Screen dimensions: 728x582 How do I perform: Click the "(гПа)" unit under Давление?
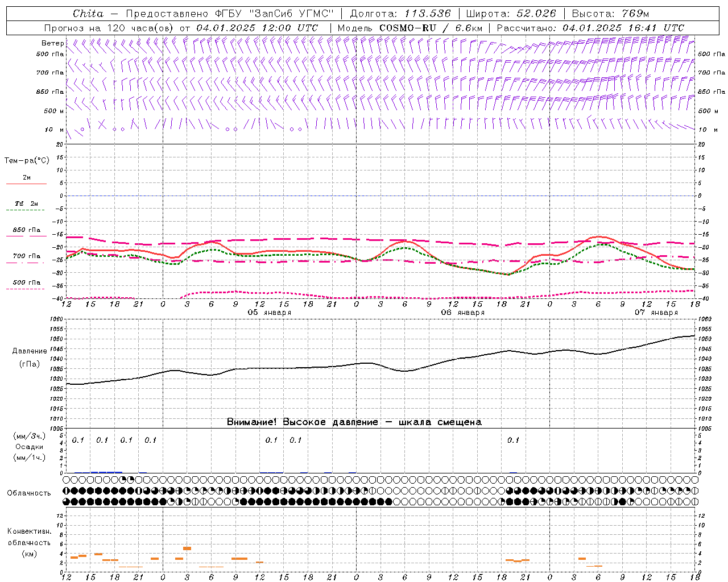[30, 364]
